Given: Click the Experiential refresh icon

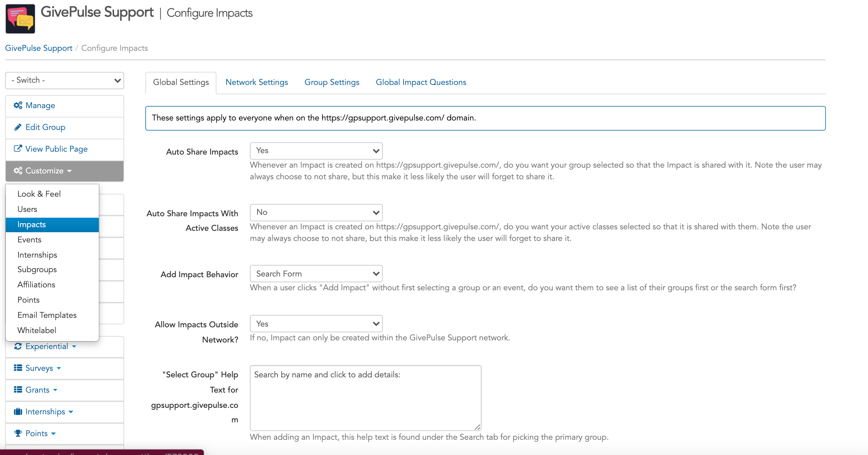Looking at the screenshot, I should click(x=18, y=346).
